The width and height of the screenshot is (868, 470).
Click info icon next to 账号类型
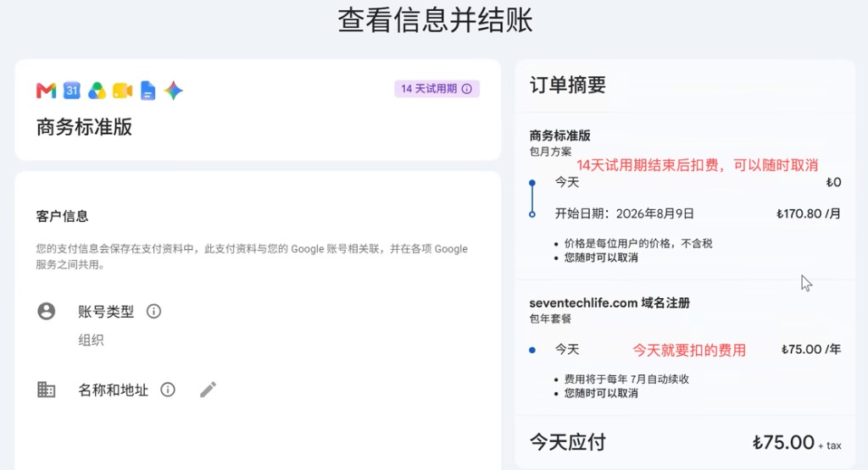click(x=154, y=312)
